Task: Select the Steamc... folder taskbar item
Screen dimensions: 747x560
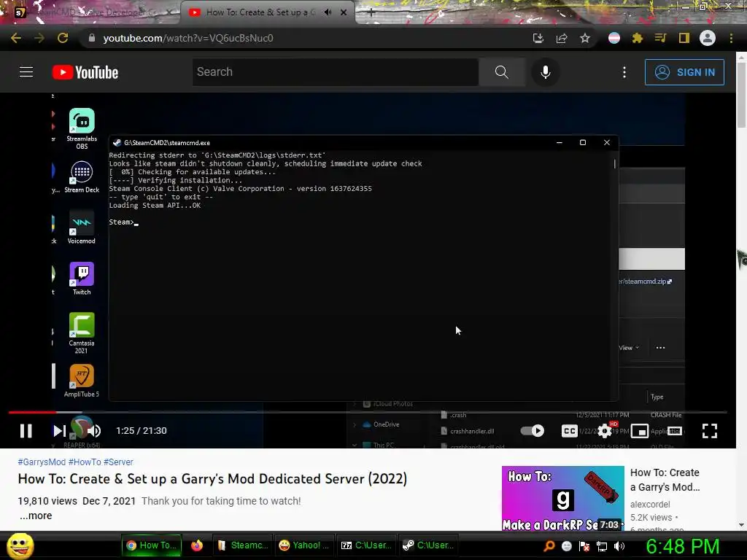Action: (x=242, y=545)
